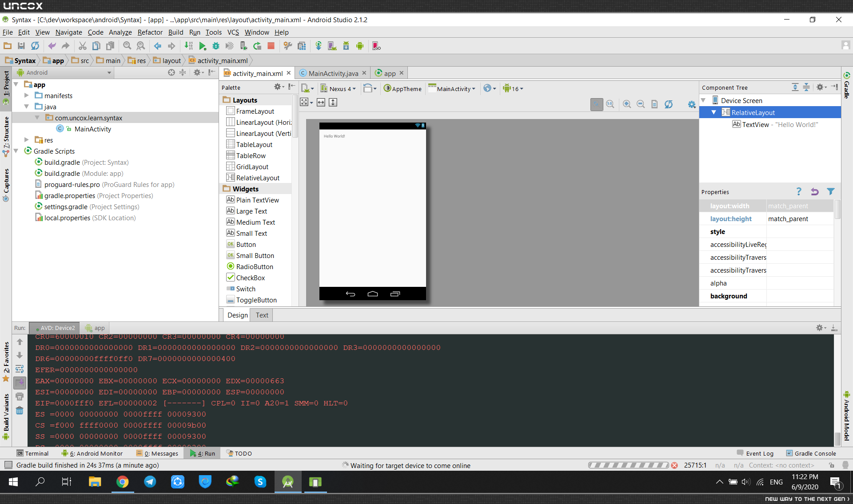Toggle show expert properties filter
The width and height of the screenshot is (853, 504).
[x=830, y=192]
